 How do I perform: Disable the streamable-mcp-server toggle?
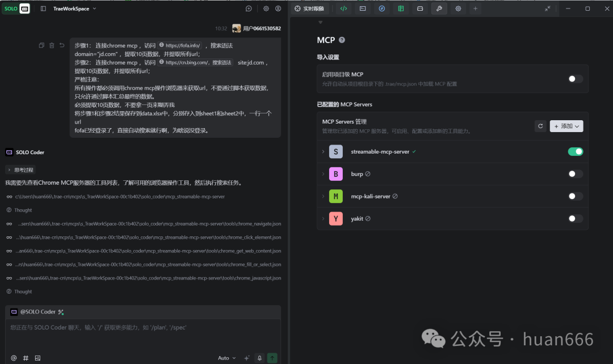tap(575, 151)
